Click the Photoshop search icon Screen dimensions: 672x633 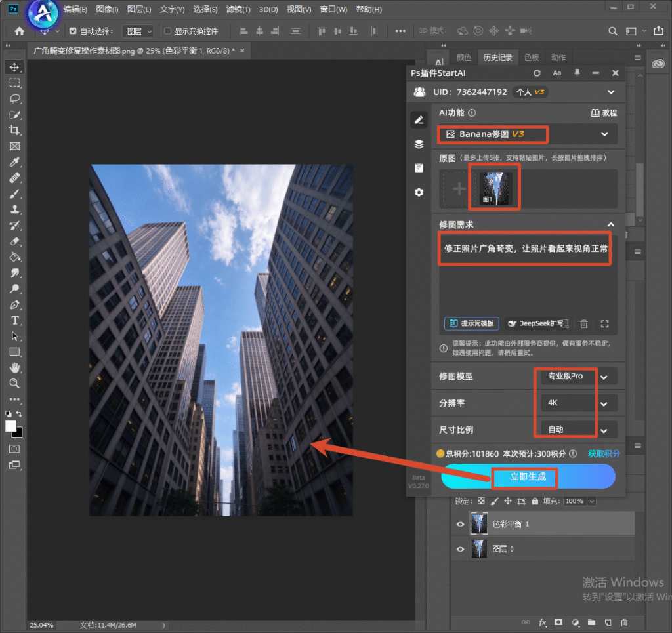[613, 31]
